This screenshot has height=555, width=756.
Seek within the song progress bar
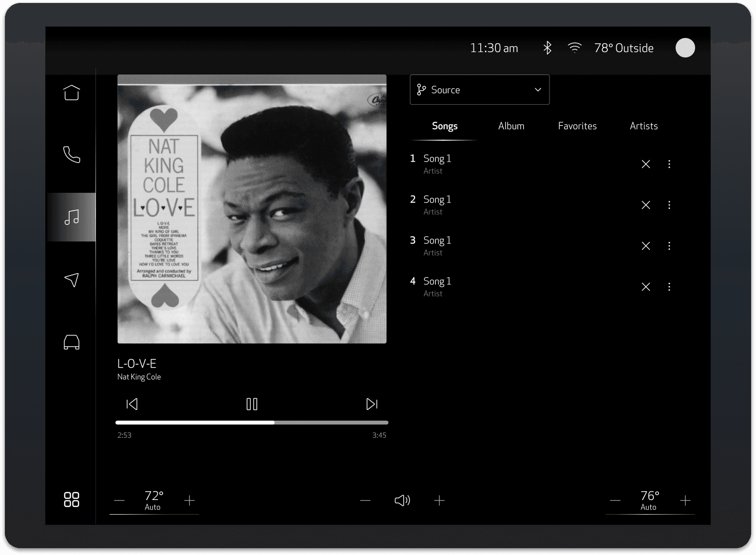(252, 423)
